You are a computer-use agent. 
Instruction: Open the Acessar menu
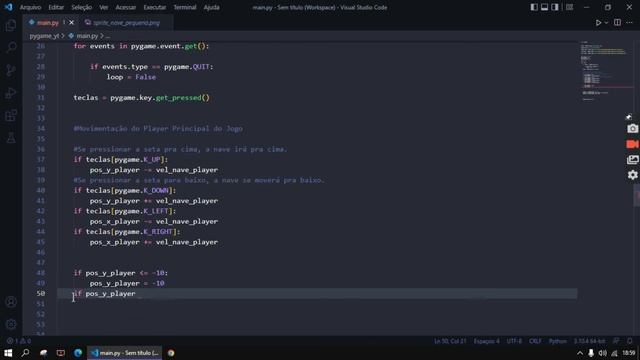(x=125, y=7)
